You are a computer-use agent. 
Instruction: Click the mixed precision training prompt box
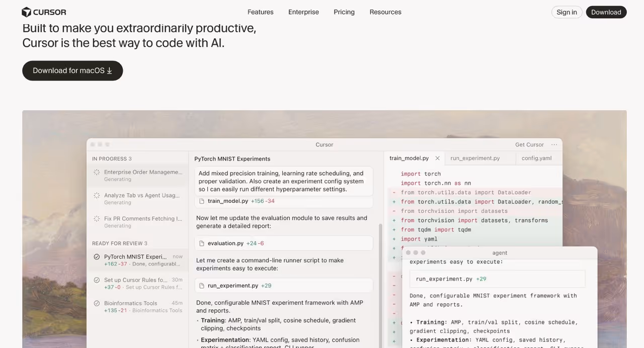pos(284,181)
